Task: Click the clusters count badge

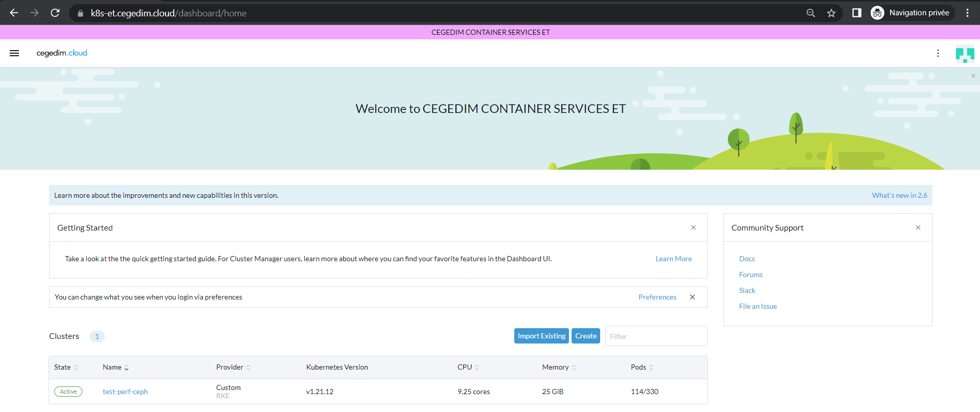Action: coord(97,336)
